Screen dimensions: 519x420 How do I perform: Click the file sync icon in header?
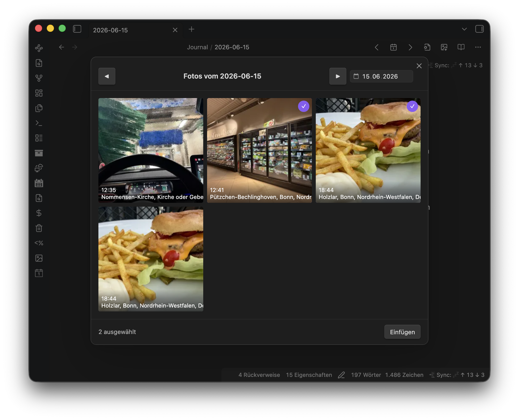click(427, 47)
